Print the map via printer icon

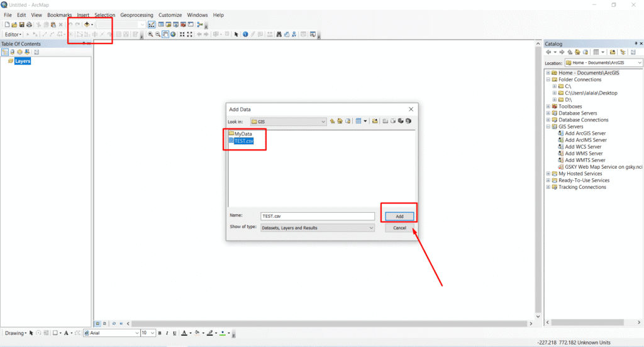point(29,25)
